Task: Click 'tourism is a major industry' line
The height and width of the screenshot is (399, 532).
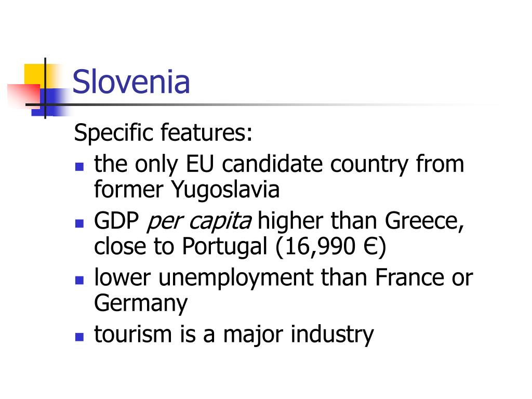Action: [x=234, y=336]
